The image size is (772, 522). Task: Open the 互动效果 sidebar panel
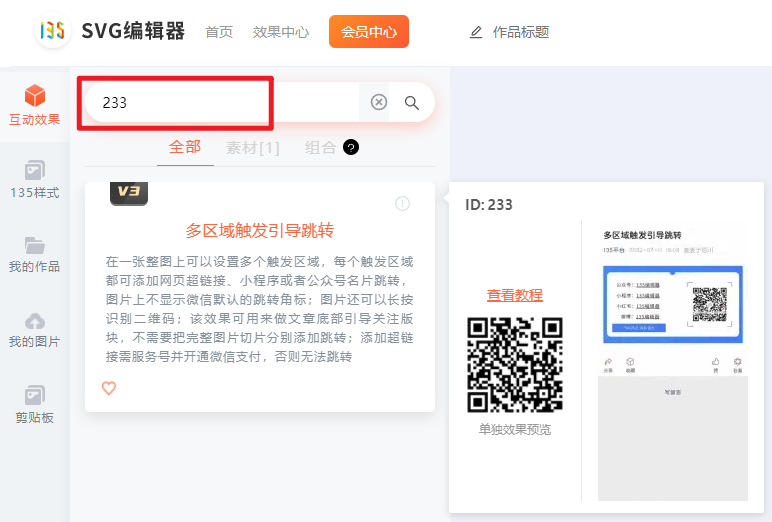(34, 105)
